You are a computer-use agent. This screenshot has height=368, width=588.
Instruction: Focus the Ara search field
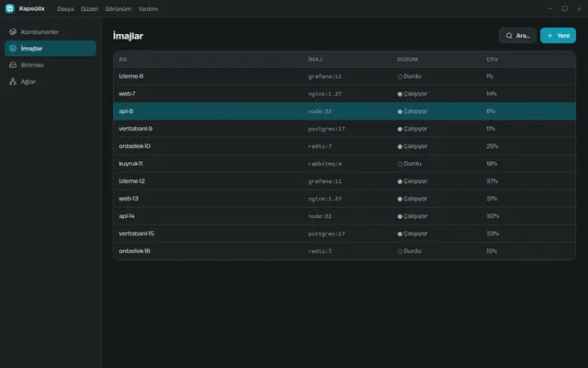tap(517, 36)
